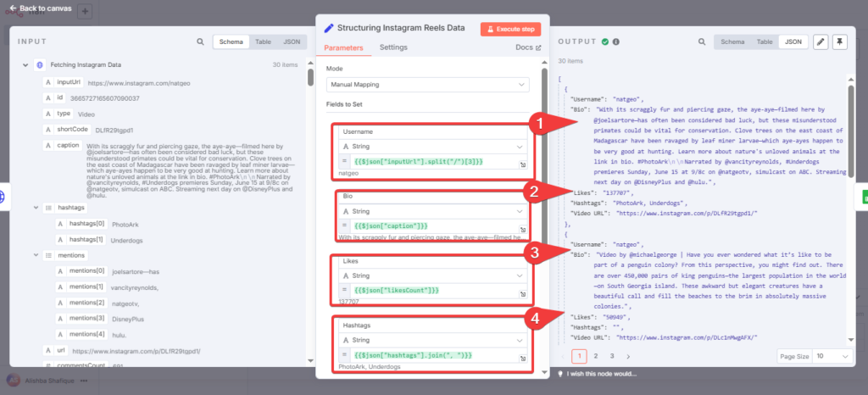Click the Likes field name input
Image resolution: width=868 pixels, height=395 pixels.
tap(432, 260)
